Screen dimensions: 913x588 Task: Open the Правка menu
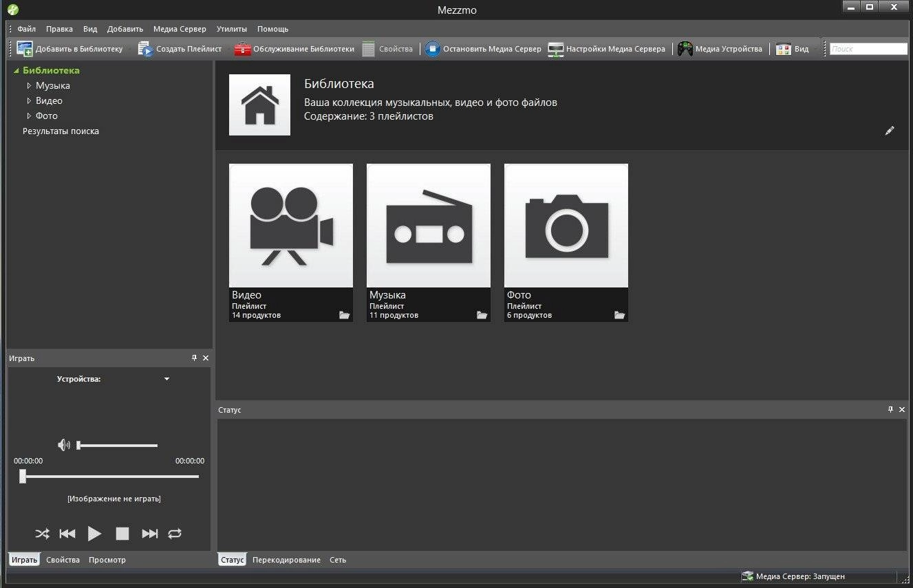59,29
